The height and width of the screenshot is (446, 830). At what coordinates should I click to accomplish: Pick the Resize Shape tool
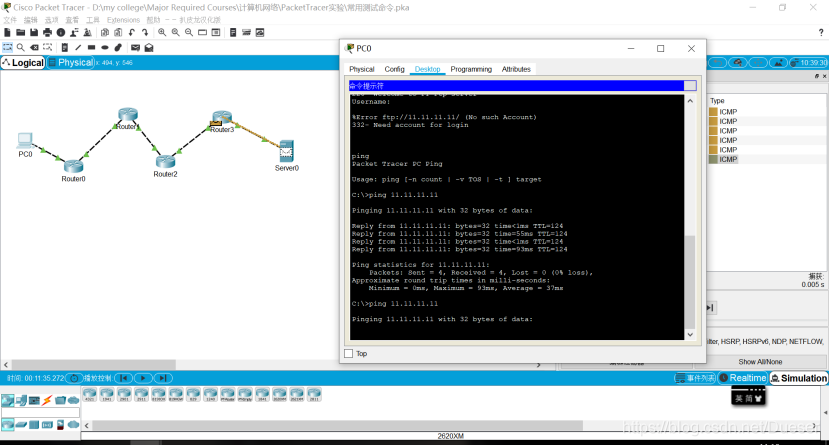pos(48,48)
